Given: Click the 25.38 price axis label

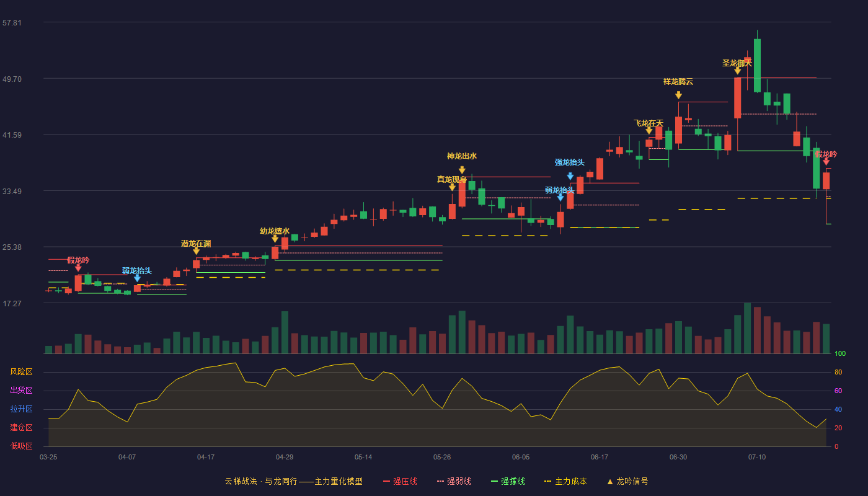Looking at the screenshot, I should point(12,247).
